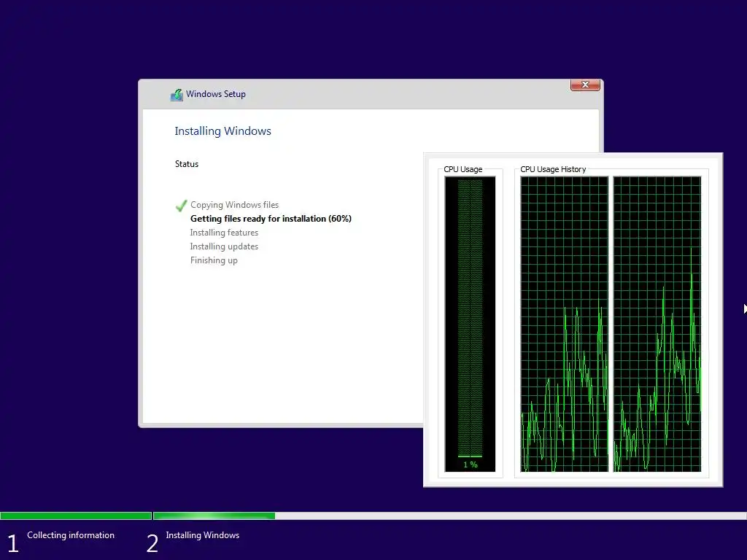The image size is (747, 560).
Task: Click the 'Installing Windows' step label at bottom
Action: (x=203, y=534)
